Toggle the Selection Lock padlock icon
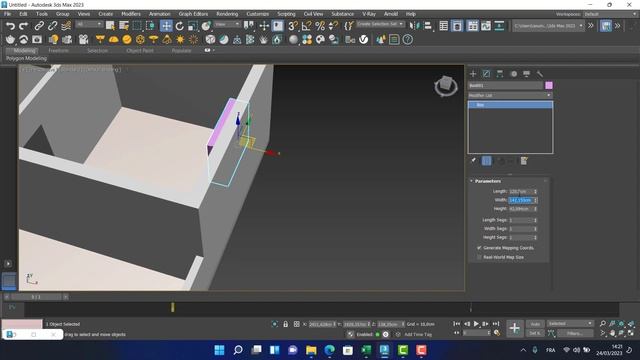 click(285, 324)
